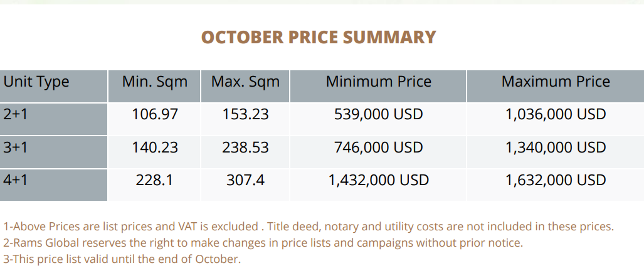The width and height of the screenshot is (644, 273).
Task: Click the 539,000 USD minimum price
Action: tap(378, 115)
